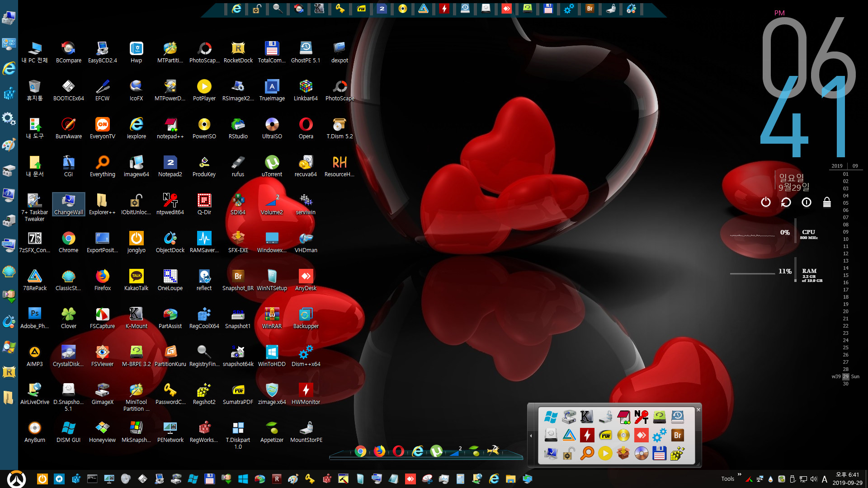The image size is (868, 488).
Task: Open the AnyBurn desktop icon
Action: point(34,432)
